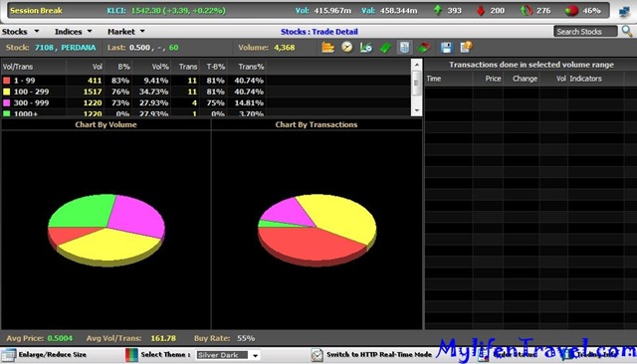Open the Silver Dark theme dropdown

click(228, 355)
